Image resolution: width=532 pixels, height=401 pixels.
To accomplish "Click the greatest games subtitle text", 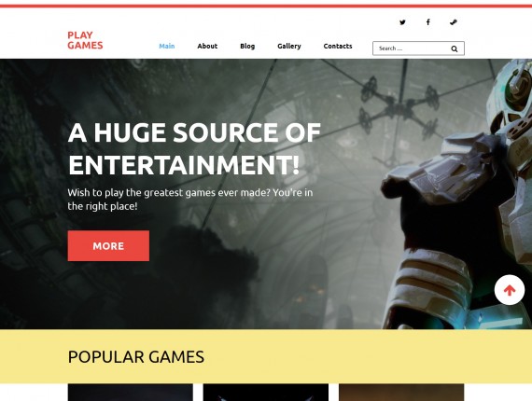I will coord(190,200).
